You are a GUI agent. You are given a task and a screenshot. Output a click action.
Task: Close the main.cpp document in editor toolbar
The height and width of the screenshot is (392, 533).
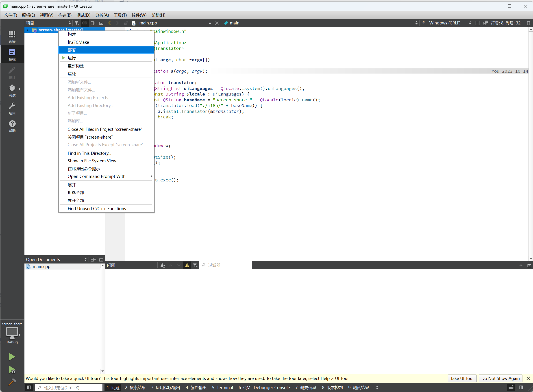click(x=217, y=23)
